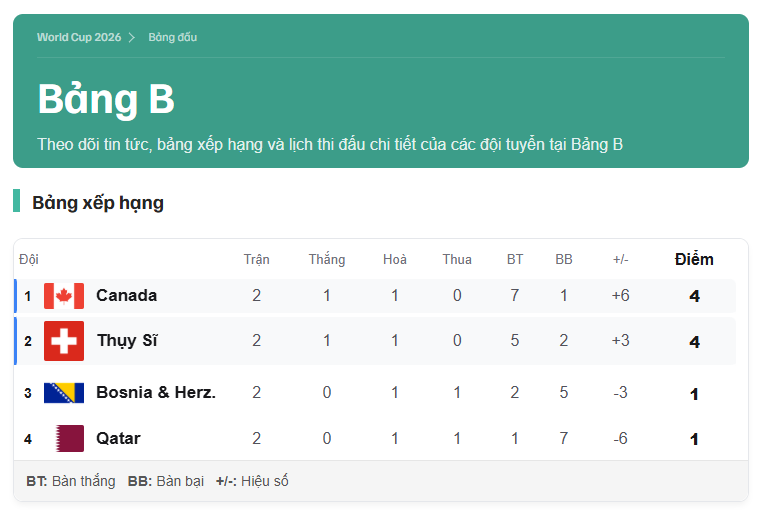The image size is (759, 513).
Task: Click Canada's points value of 4
Action: click(x=694, y=296)
